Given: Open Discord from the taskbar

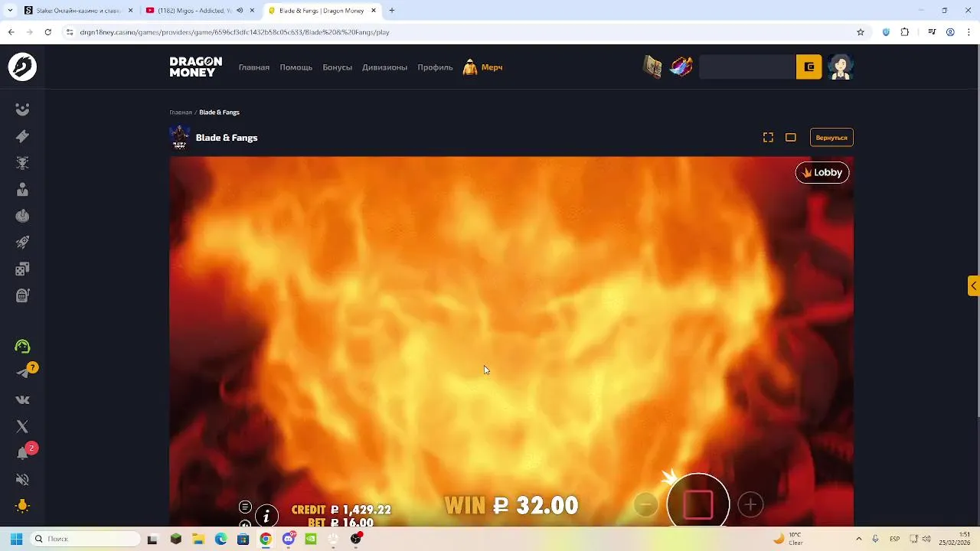Looking at the screenshot, I should pyautogui.click(x=289, y=539).
